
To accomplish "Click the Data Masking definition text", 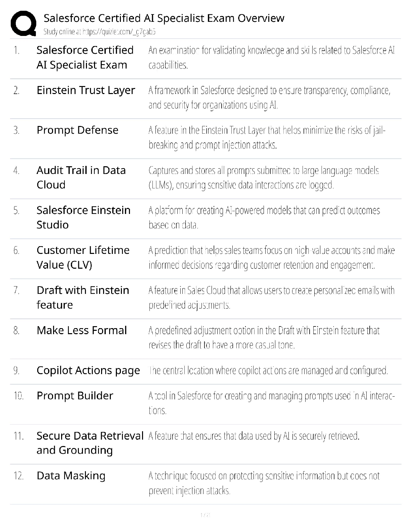I will point(264,483).
